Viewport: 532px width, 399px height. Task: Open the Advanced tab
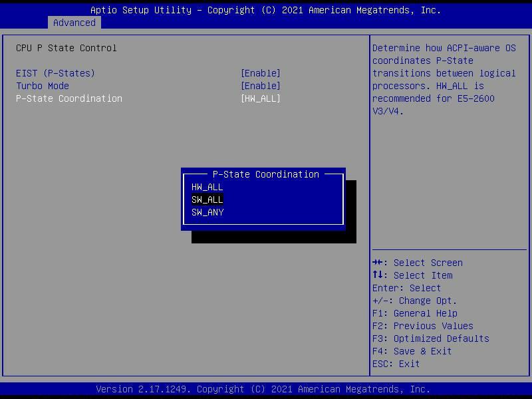74,23
